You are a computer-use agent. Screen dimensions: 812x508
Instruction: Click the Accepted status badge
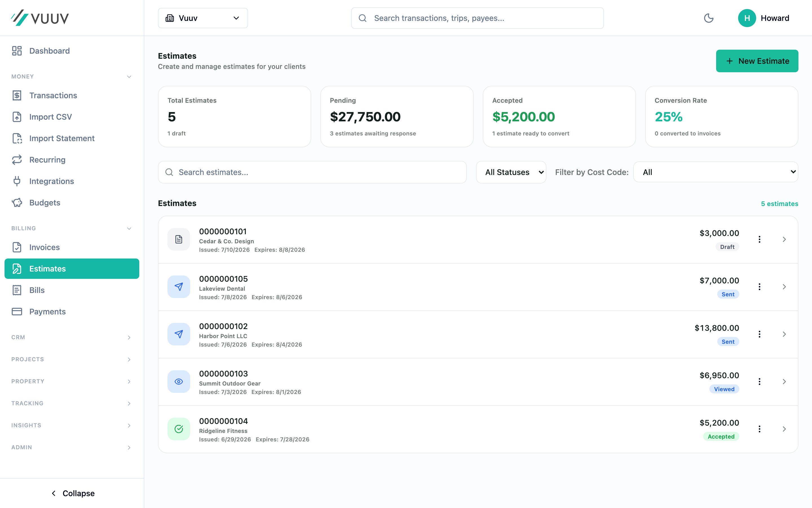[721, 436]
